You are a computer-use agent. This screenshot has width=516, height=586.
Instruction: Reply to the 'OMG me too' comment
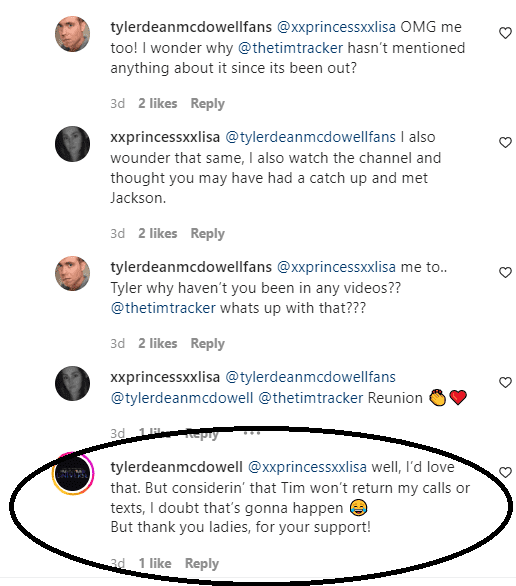[x=208, y=104]
